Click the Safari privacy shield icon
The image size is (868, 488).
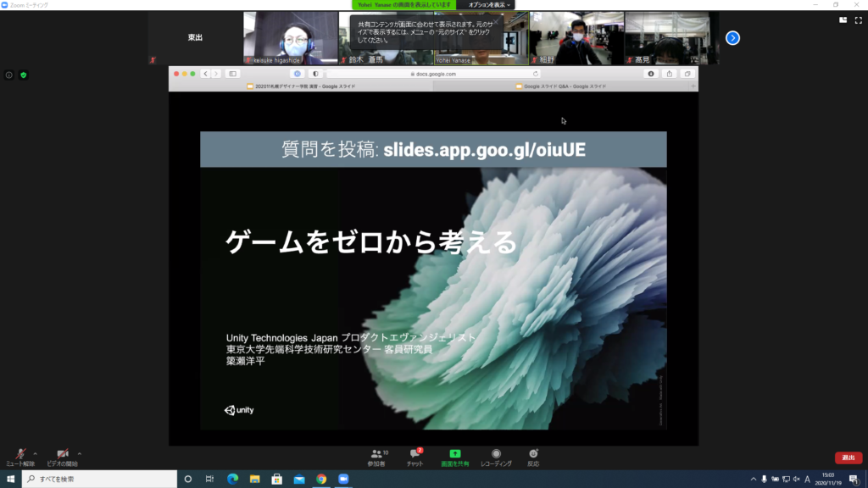(315, 74)
